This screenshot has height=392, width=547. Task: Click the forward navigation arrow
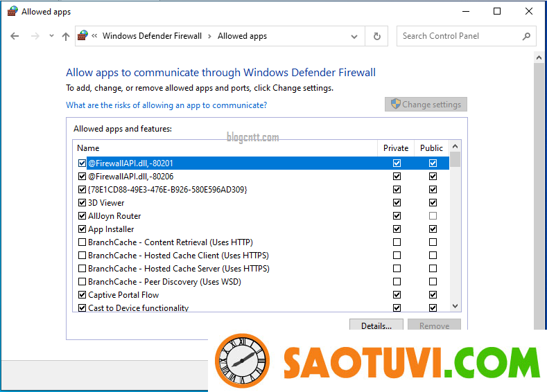point(35,36)
